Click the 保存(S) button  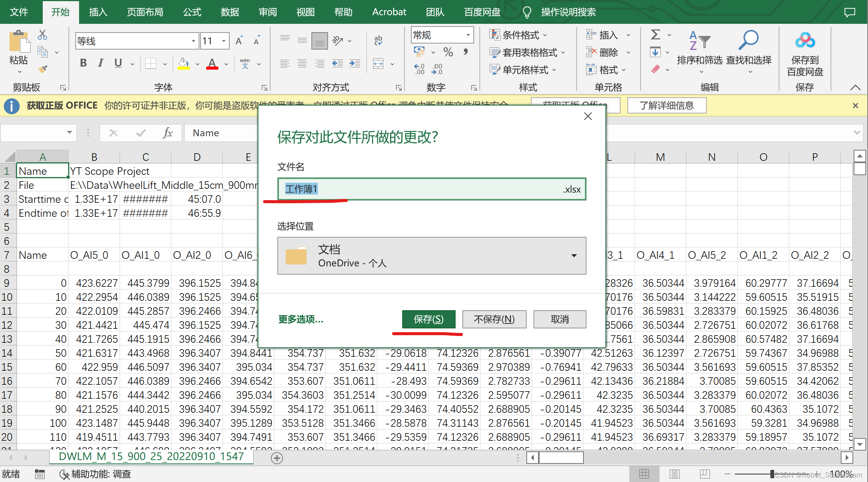coord(429,319)
